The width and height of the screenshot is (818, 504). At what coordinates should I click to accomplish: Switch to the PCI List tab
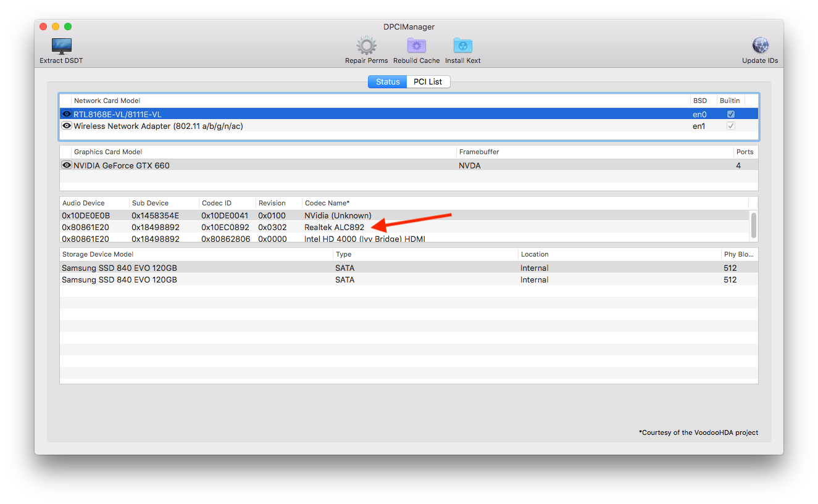(x=428, y=81)
